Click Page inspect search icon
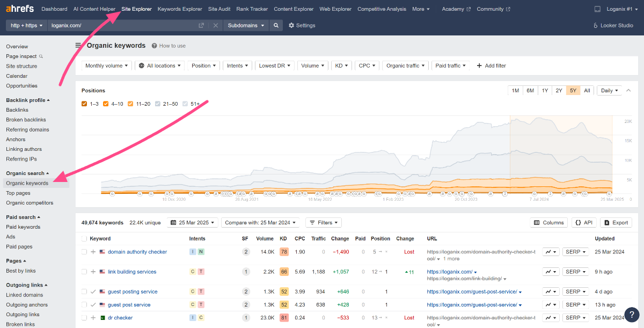Viewport: 644px width, 328px height. click(41, 56)
